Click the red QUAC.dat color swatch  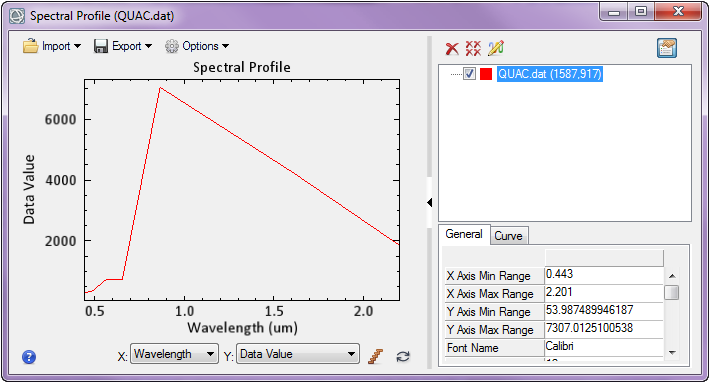point(486,74)
